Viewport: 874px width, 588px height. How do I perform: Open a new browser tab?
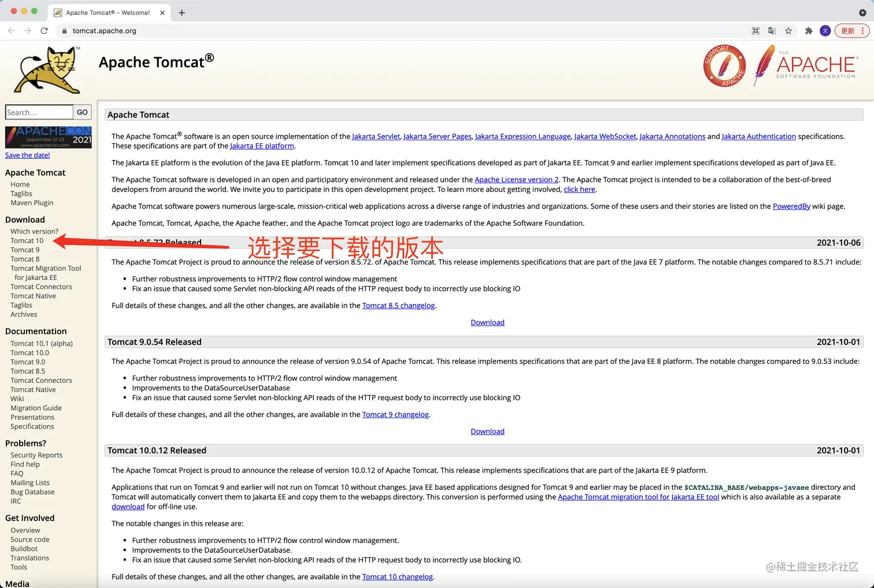pyautogui.click(x=182, y=13)
